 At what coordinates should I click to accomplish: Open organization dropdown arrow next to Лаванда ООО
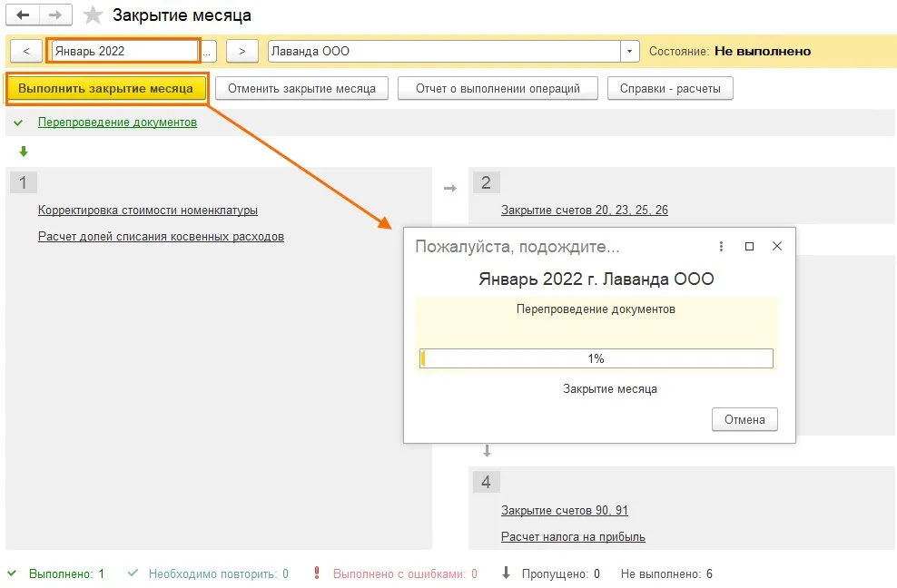coord(629,51)
